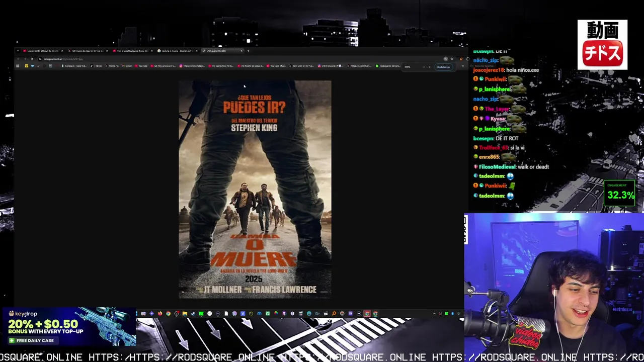Screen dimensions: 644x362
Task: Switch to the 'Les presento al túnel' YouTube tab
Action: 43,51
